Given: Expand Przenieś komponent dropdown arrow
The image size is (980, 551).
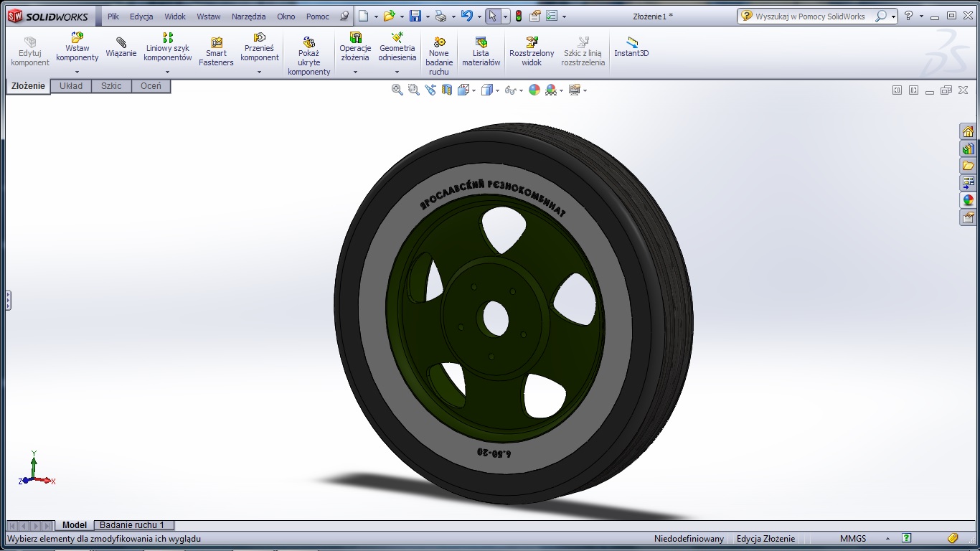Looking at the screenshot, I should [x=260, y=72].
